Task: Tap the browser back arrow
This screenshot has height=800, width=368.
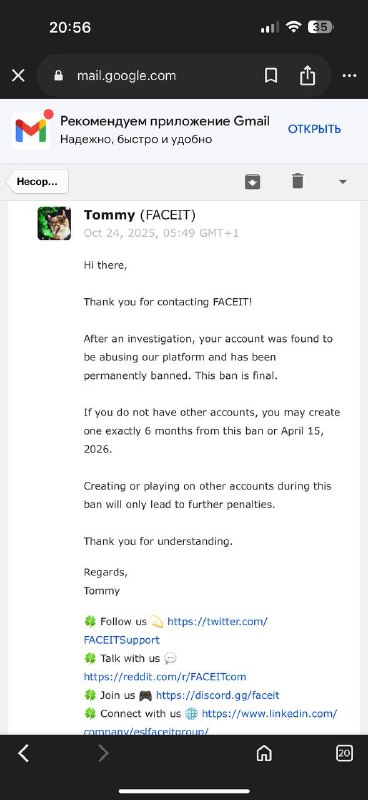Action: coord(23,753)
